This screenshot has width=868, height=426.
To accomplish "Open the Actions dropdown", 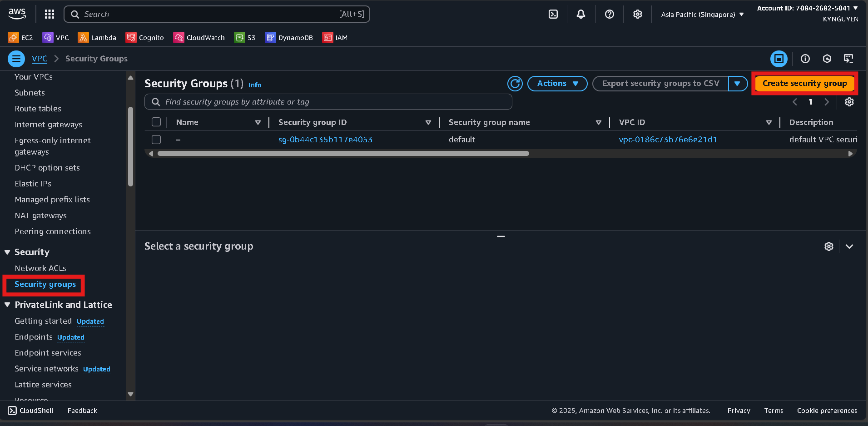I will [x=557, y=84].
